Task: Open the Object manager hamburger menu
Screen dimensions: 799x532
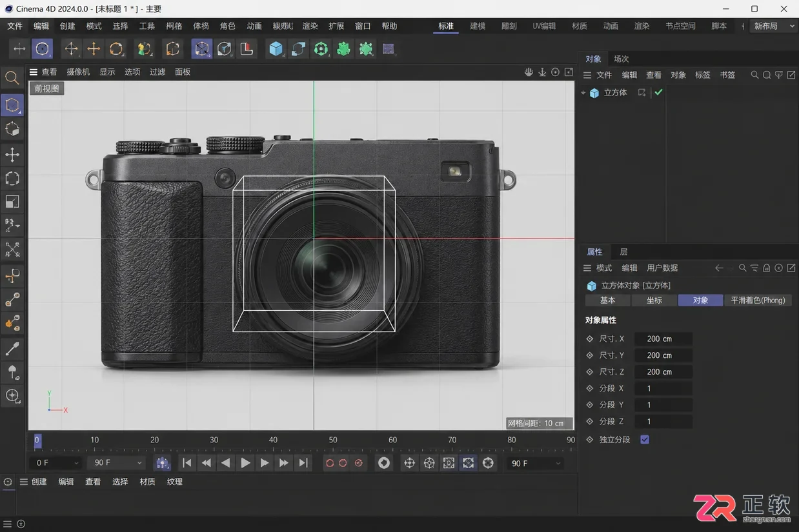Action: tap(587, 75)
